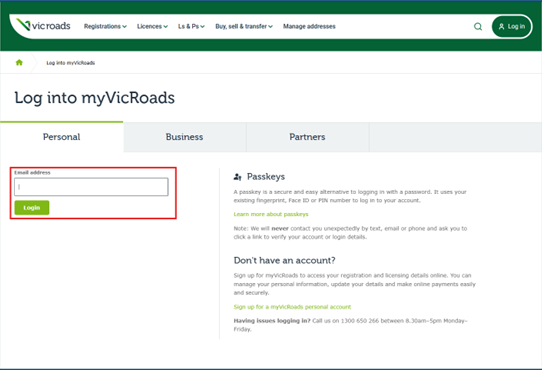This screenshot has width=542, height=370.
Task: Click the Log into myVicRoads breadcrumb text
Action: click(71, 63)
